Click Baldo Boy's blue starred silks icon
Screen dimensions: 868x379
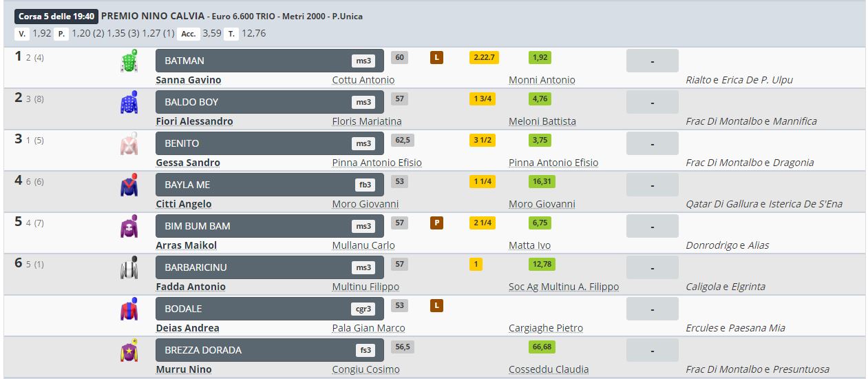129,103
